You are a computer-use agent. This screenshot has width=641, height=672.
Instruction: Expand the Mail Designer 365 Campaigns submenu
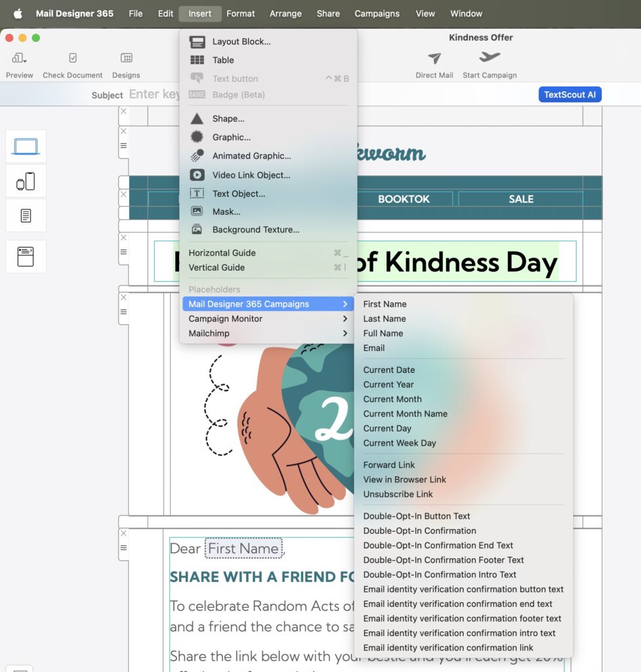click(268, 304)
